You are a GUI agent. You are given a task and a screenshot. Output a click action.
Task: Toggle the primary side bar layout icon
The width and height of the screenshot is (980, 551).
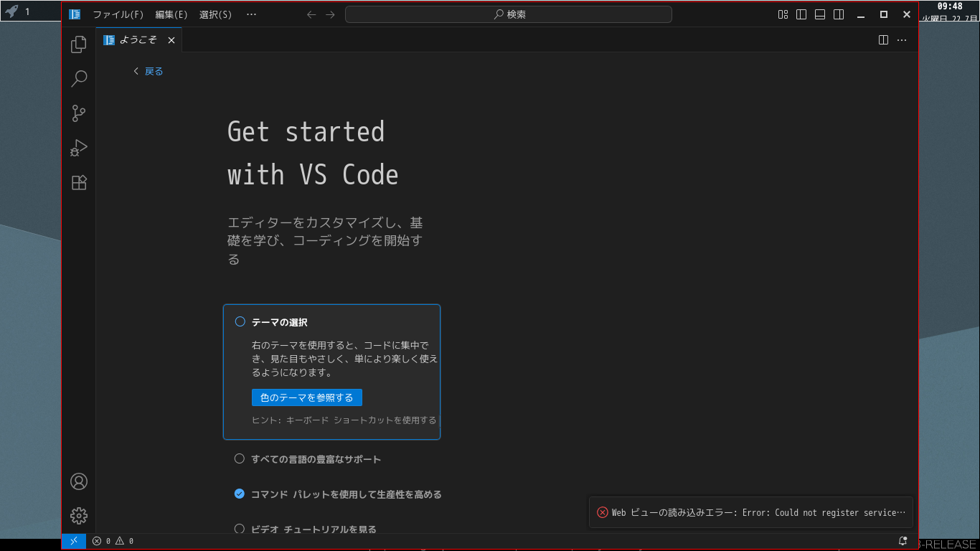point(802,14)
